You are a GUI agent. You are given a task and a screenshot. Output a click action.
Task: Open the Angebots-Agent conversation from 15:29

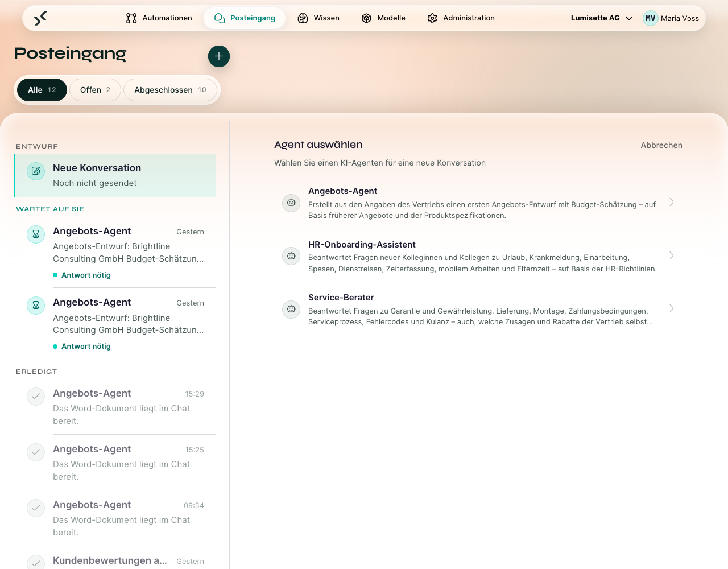pyautogui.click(x=115, y=407)
